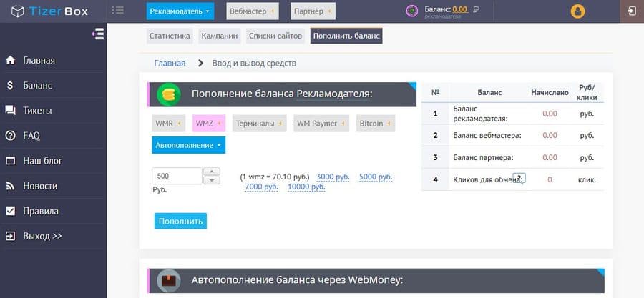Select Терминалы payment method
644x298 pixels.
259,124
